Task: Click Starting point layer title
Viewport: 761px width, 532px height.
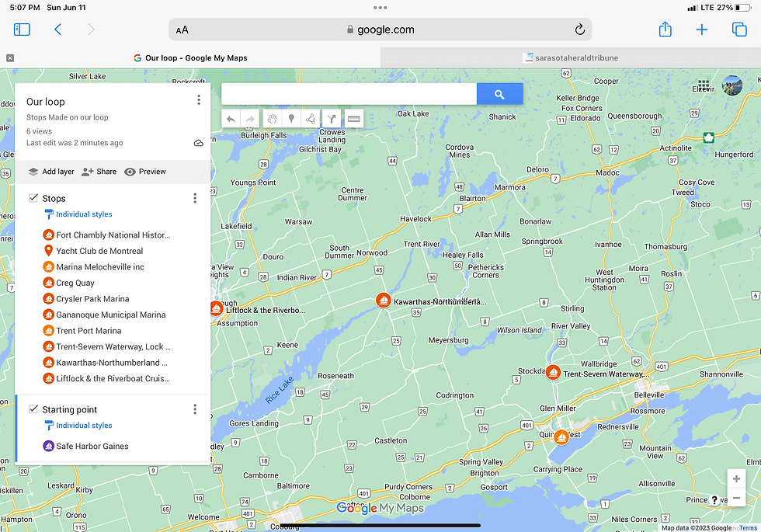Action: tap(69, 410)
